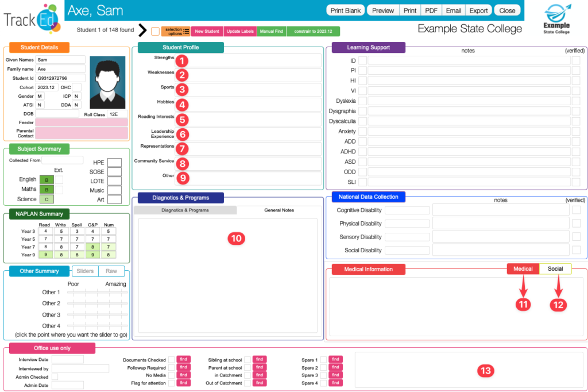Image resolution: width=588 pixels, height=392 pixels.
Task: Check the No Media checkbox
Action: click(171, 375)
